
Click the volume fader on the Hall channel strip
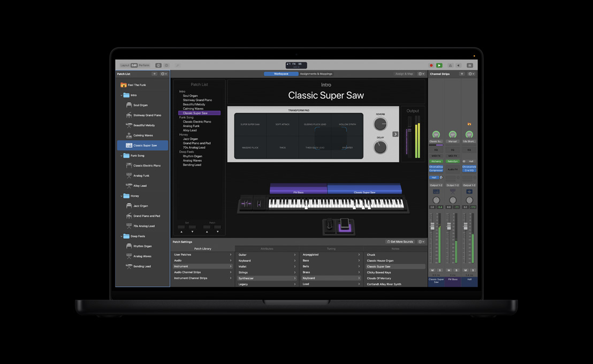pyautogui.click(x=465, y=226)
